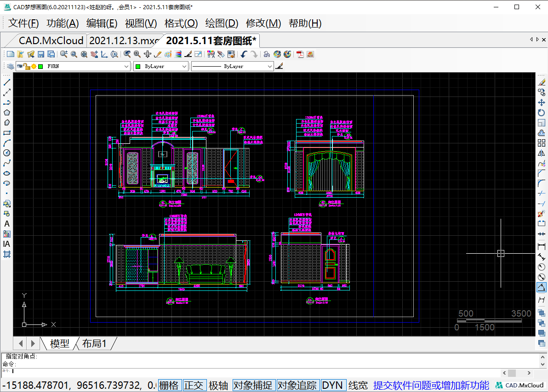Image resolution: width=548 pixels, height=392 pixels.
Task: Click the FURN layer green color swatch
Action: [x=40, y=66]
